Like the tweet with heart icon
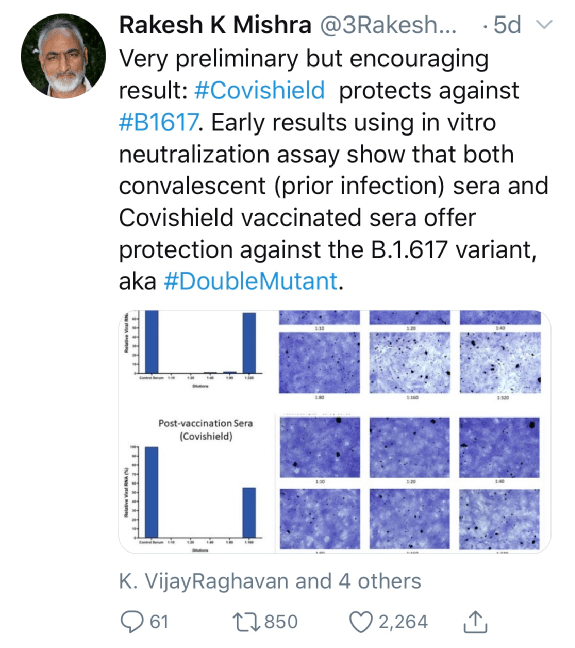 click(361, 622)
